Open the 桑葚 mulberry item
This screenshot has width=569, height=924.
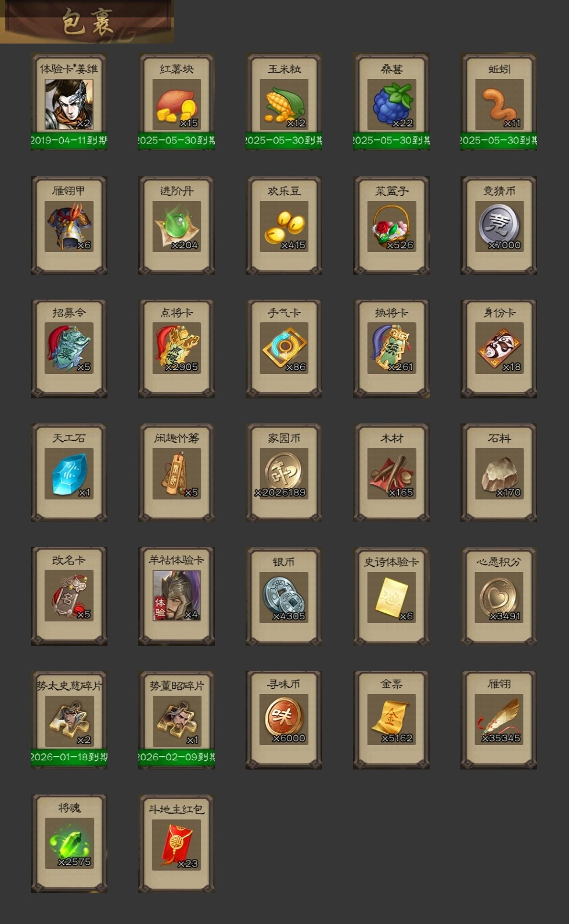391,102
